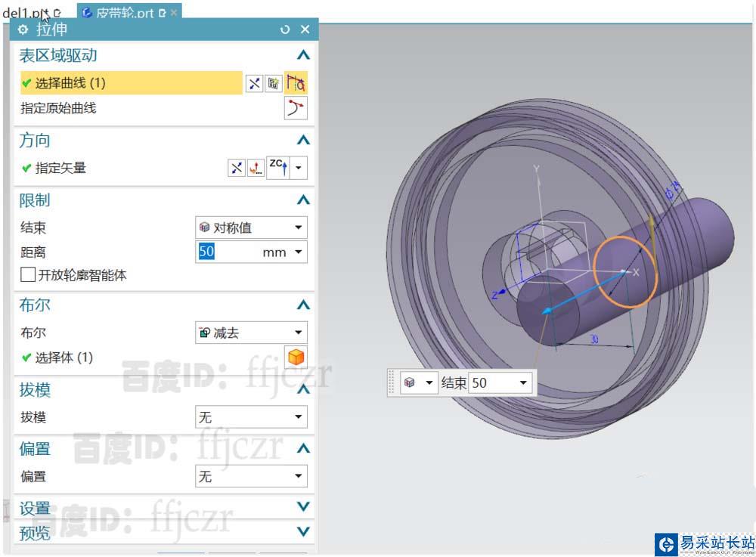The height and width of the screenshot is (557, 756).
Task: Click the ZC axis vector icon
Action: (x=278, y=168)
